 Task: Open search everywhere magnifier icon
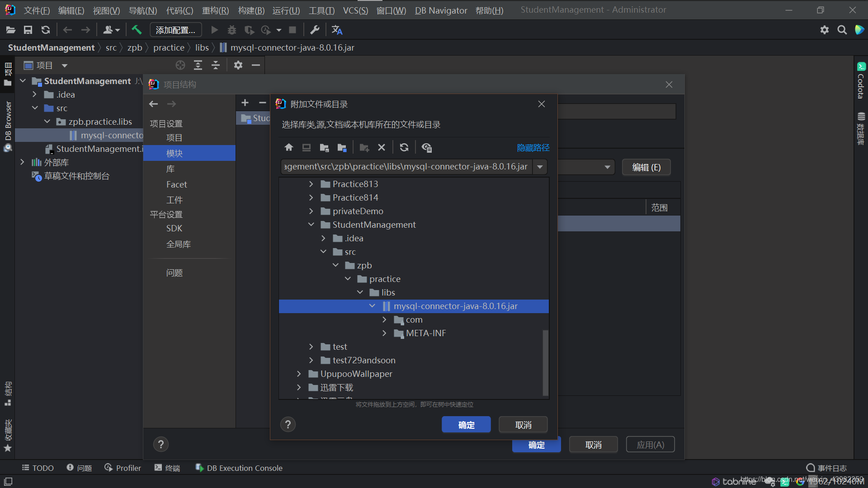842,30
